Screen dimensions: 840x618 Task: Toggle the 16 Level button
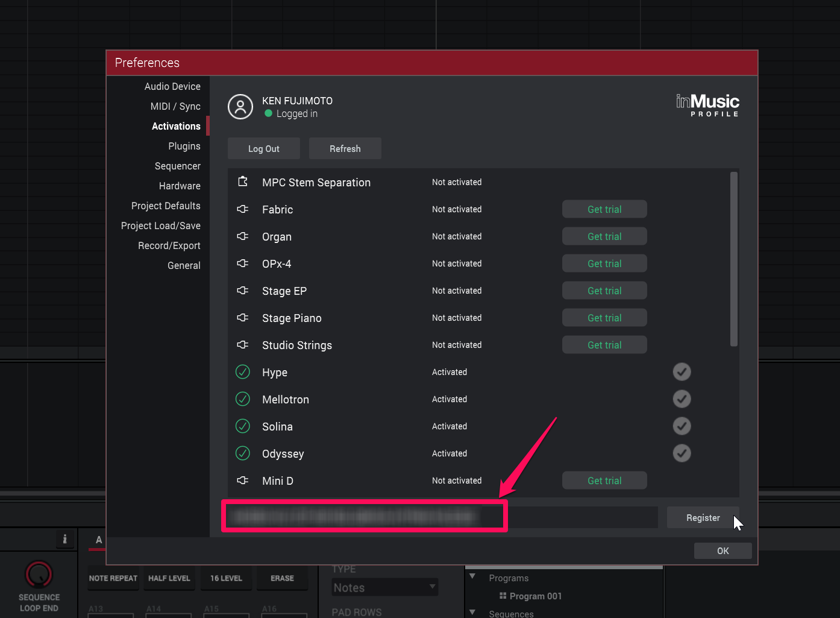pyautogui.click(x=226, y=578)
